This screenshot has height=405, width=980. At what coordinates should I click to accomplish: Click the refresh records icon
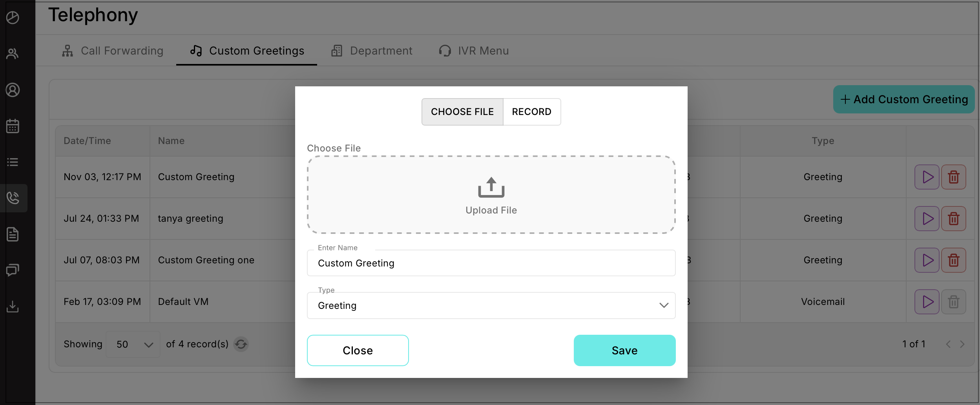(x=241, y=344)
